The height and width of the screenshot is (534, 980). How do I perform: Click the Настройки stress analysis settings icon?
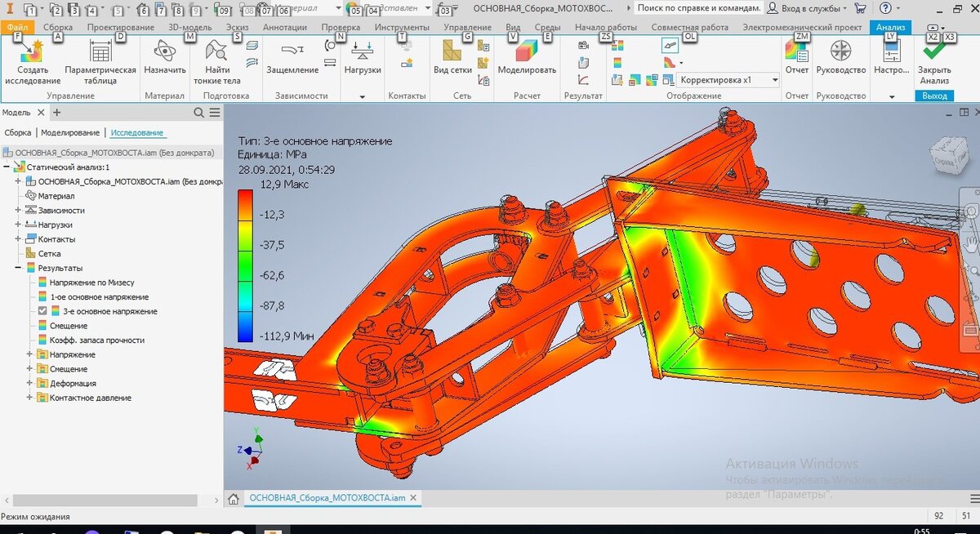click(x=891, y=51)
